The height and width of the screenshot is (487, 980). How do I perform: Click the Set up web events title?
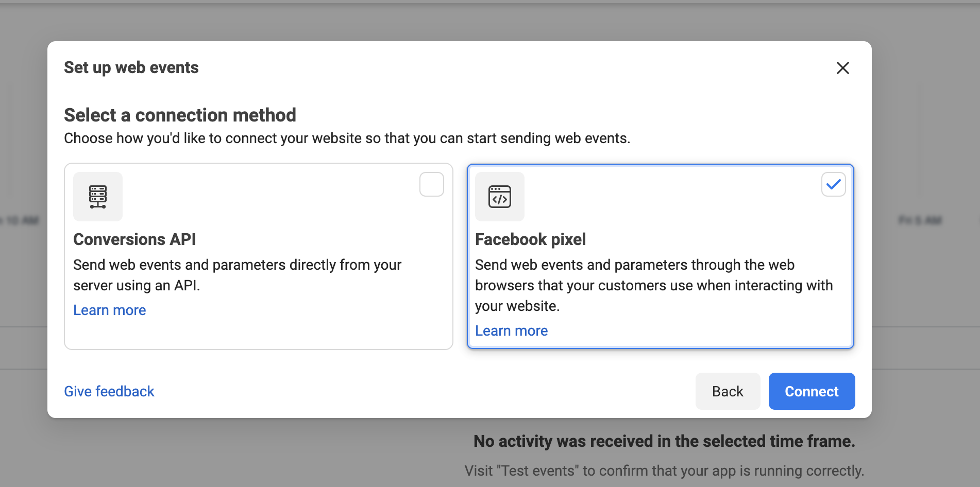point(131,67)
